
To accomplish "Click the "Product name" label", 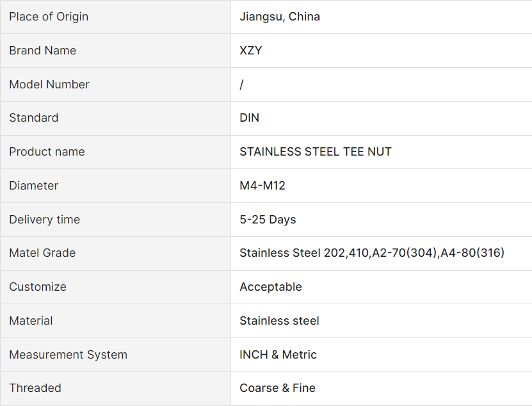I will pyautogui.click(x=47, y=152).
